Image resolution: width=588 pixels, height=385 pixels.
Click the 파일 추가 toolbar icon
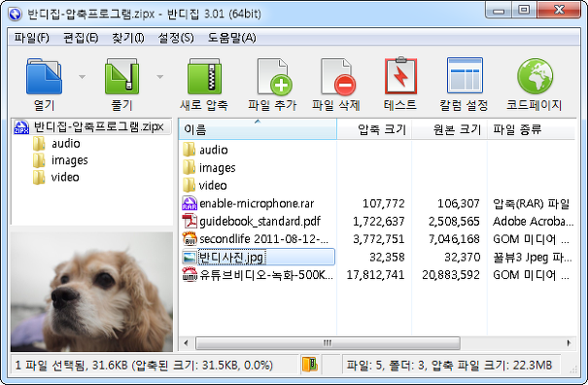[x=274, y=77]
